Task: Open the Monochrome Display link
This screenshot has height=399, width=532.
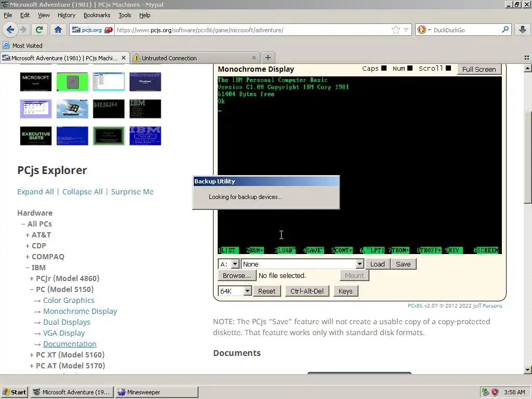Action: 80,311
